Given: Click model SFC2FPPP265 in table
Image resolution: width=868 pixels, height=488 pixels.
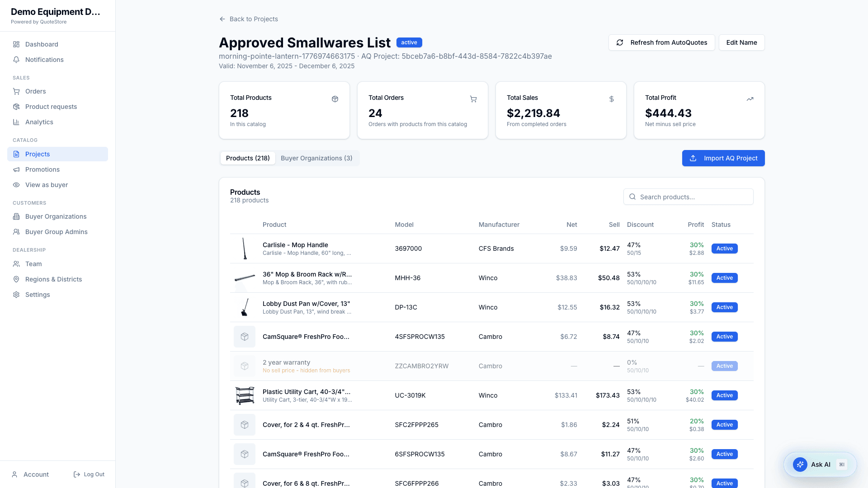Looking at the screenshot, I should pyautogui.click(x=416, y=425).
